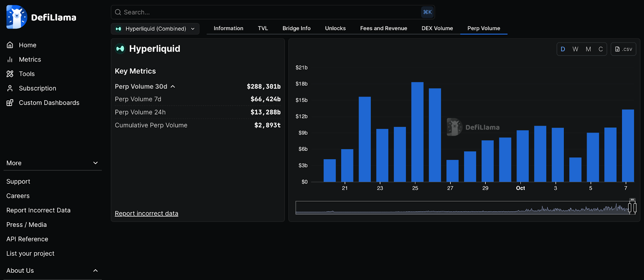This screenshot has height=280, width=644.
Task: Expand the More section chevron
Action: click(95, 163)
